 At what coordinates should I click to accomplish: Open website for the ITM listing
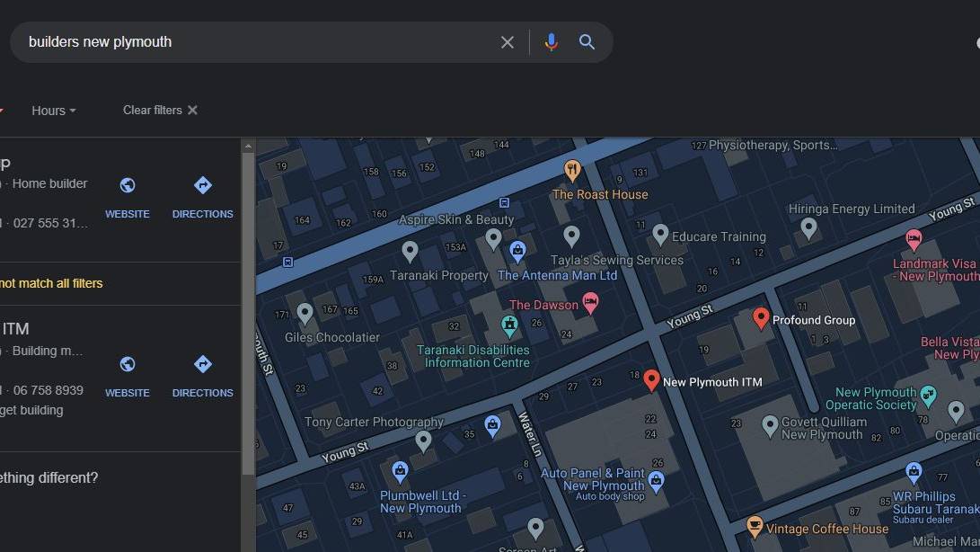[127, 377]
